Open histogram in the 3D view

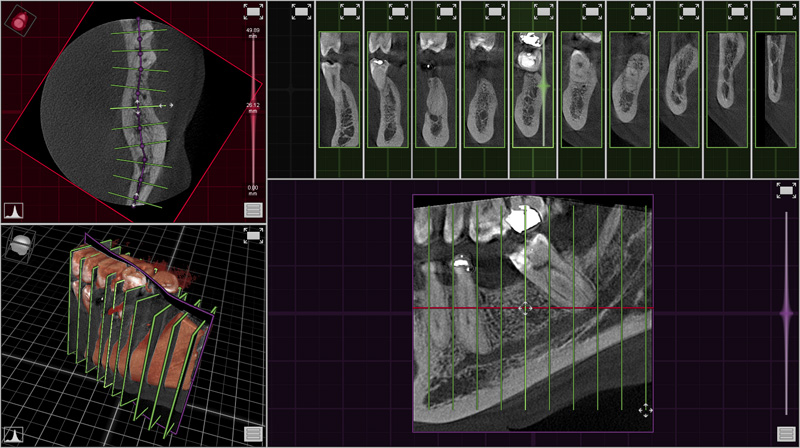coord(15,435)
